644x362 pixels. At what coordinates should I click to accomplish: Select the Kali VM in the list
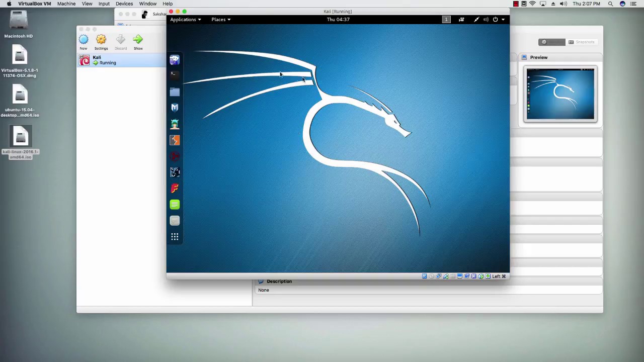pos(122,60)
